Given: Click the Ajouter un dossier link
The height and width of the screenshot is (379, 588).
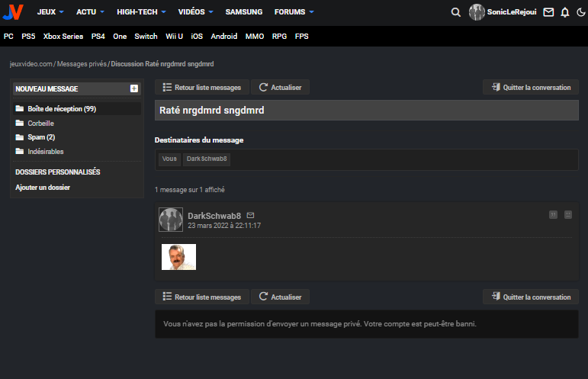Looking at the screenshot, I should point(43,188).
